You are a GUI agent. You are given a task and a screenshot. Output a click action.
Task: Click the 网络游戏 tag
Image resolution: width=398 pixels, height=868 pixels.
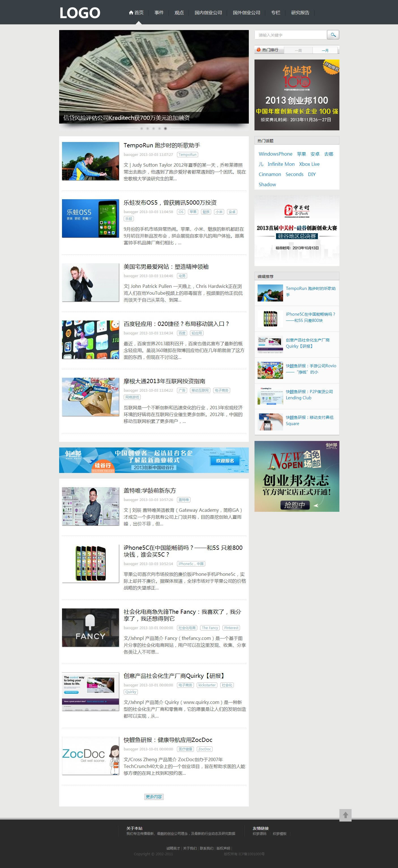tap(132, 397)
